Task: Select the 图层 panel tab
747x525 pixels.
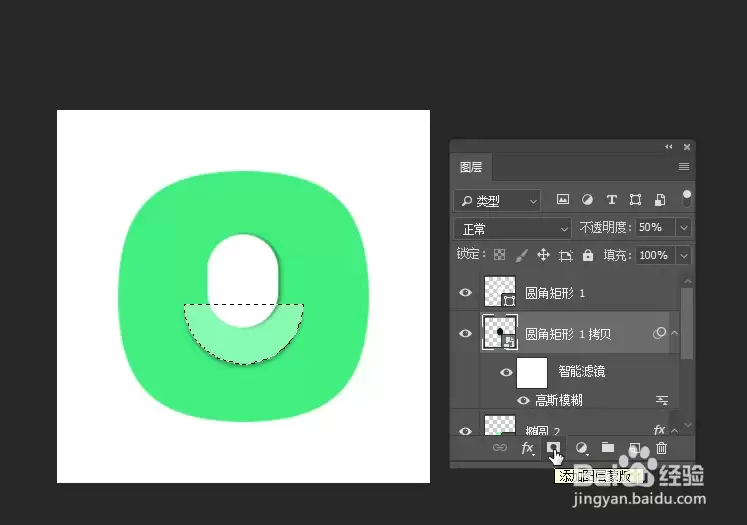Action: [x=471, y=167]
